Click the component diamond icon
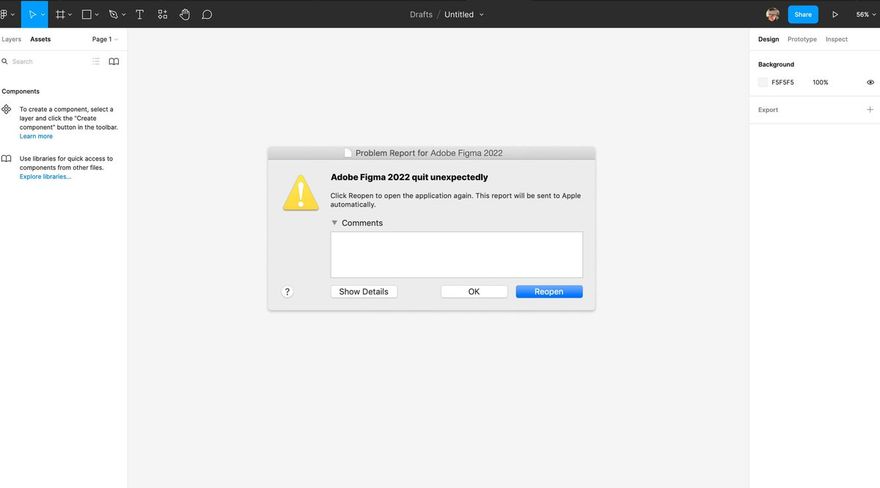880x488 pixels. [x=6, y=109]
